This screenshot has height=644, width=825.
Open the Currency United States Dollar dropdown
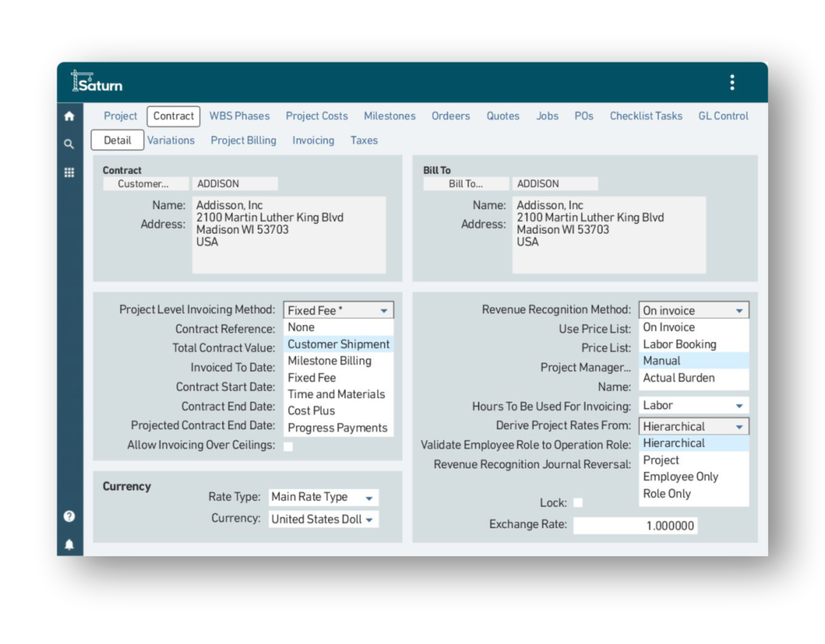pos(369,519)
